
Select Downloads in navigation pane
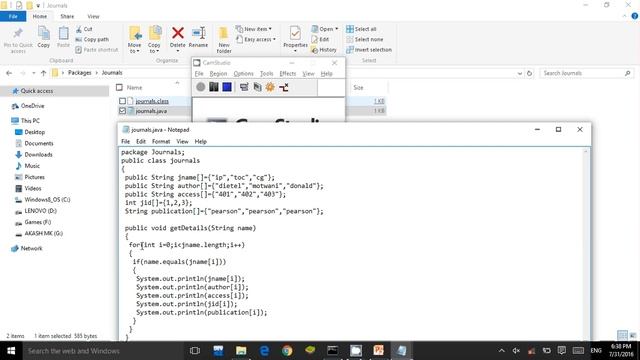(x=38, y=155)
